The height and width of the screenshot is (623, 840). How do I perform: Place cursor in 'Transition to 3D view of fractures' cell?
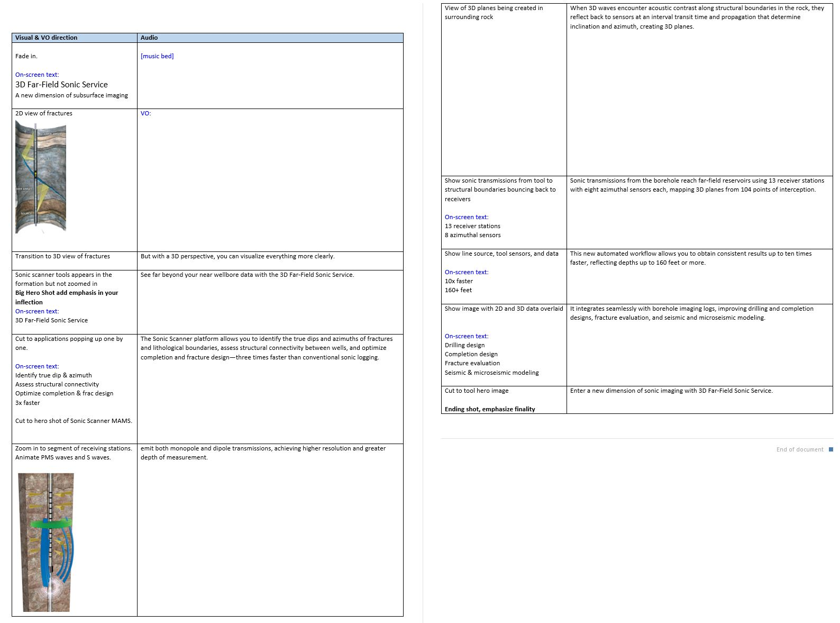(x=75, y=261)
